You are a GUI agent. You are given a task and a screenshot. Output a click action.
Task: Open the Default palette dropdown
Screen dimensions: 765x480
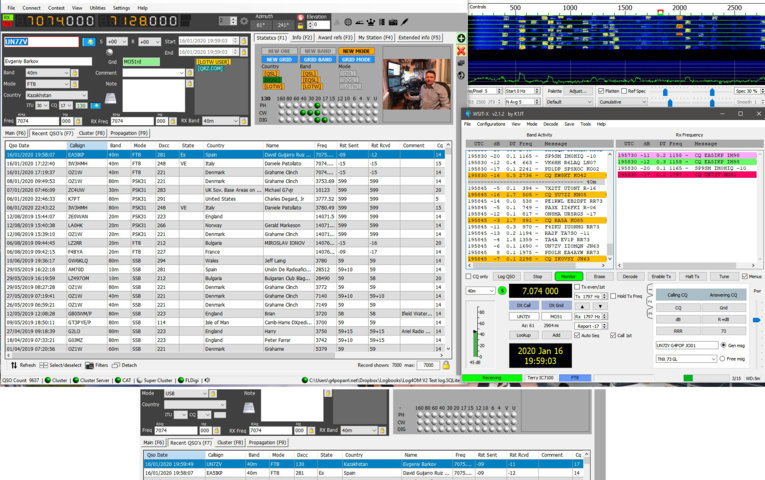coord(569,102)
